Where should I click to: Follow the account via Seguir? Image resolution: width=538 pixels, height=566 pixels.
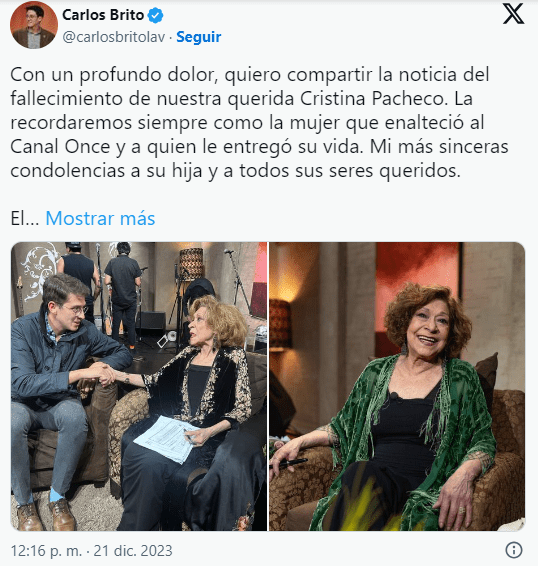click(199, 37)
